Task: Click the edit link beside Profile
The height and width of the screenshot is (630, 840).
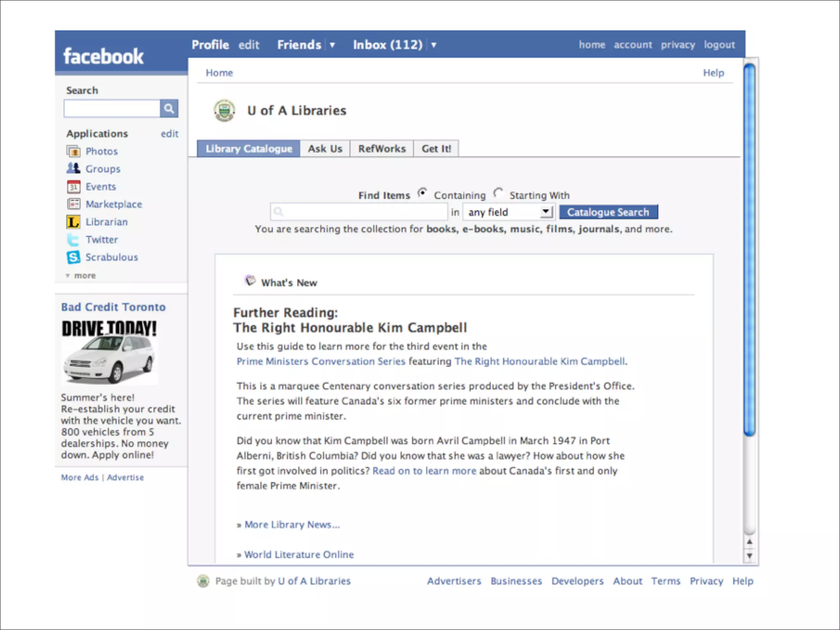Action: pyautogui.click(x=249, y=45)
